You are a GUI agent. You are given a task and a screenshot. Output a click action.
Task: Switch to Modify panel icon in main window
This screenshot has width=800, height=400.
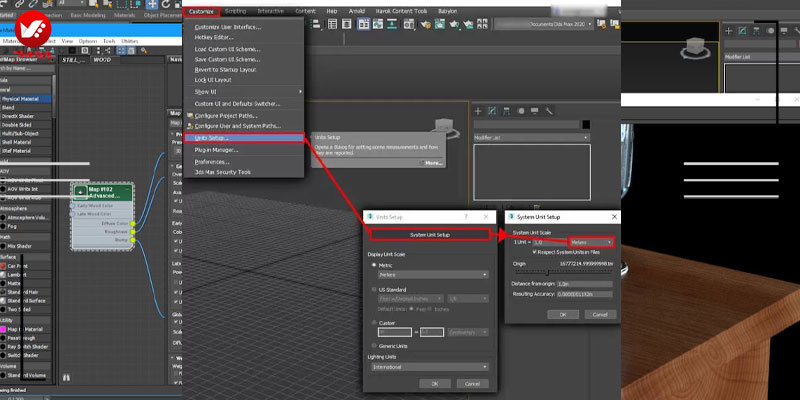click(492, 111)
